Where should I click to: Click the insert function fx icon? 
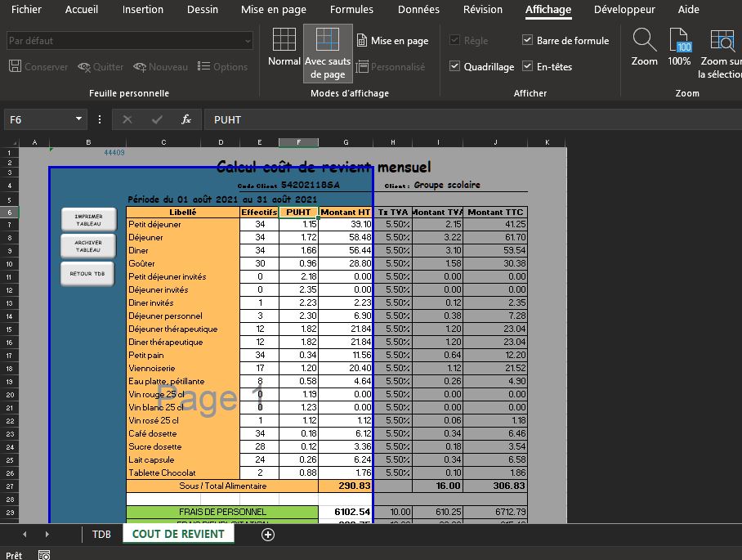[x=186, y=119]
